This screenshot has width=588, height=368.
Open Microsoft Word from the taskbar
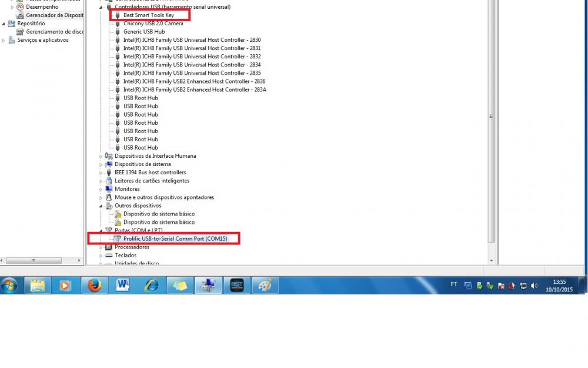tap(123, 286)
